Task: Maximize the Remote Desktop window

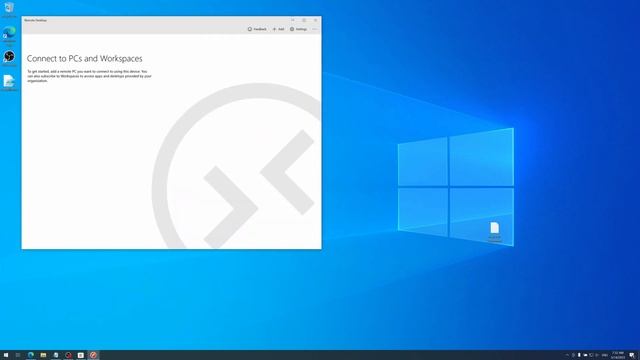Action: 304,20
